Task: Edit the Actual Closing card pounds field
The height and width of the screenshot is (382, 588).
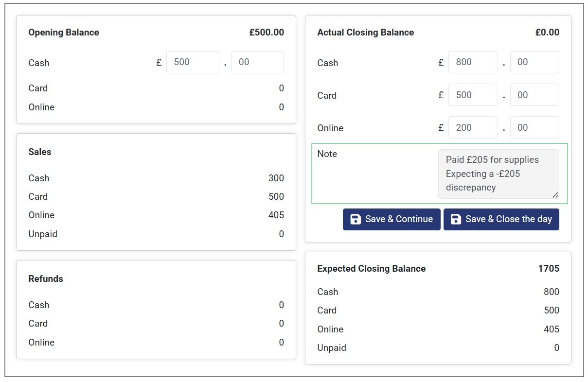Action: 473,95
